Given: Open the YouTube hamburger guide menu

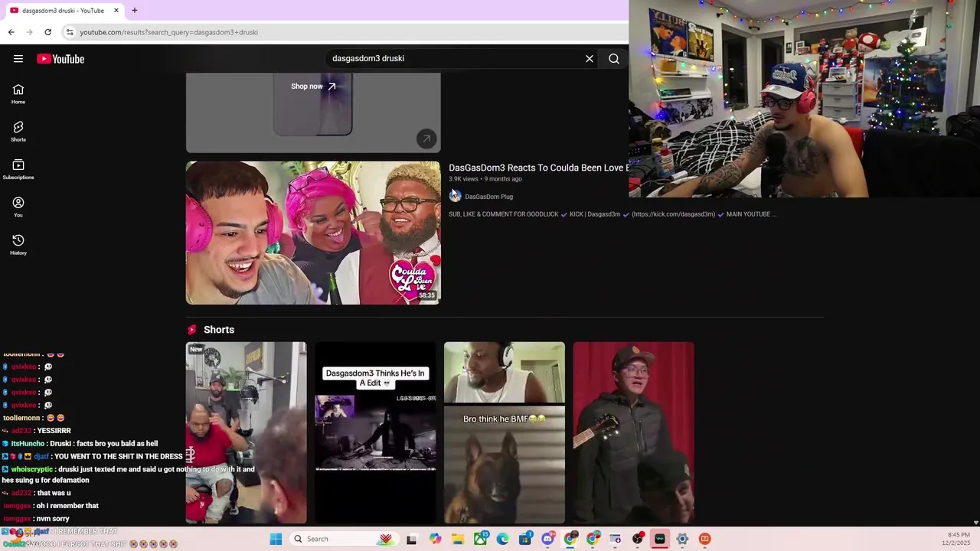Looking at the screenshot, I should coord(18,59).
